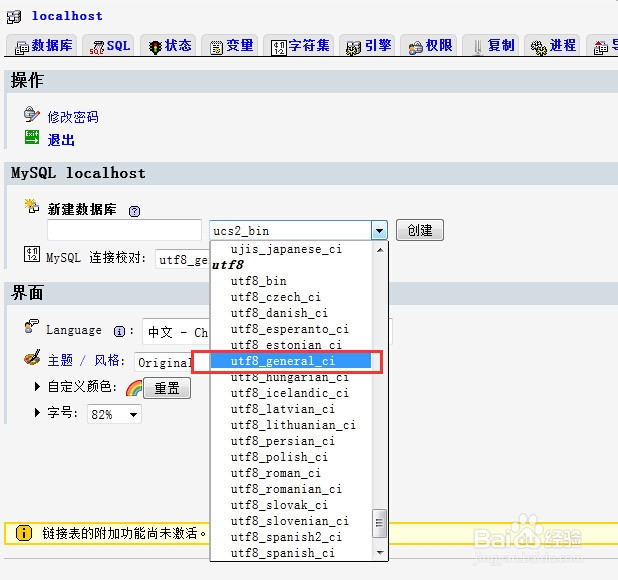Open the Original theme dropdown
The width and height of the screenshot is (618, 580).
(x=163, y=362)
